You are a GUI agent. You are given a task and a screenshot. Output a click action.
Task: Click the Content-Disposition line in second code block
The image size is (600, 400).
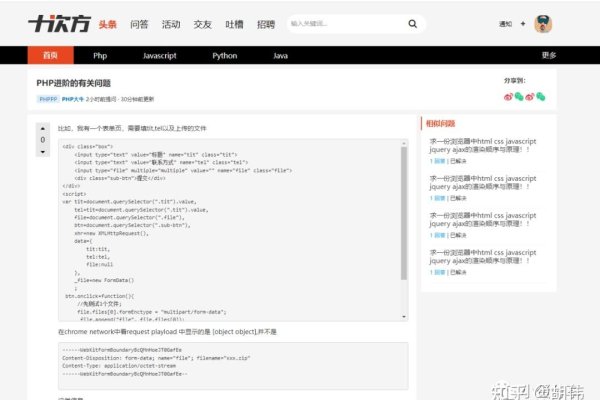(x=156, y=358)
